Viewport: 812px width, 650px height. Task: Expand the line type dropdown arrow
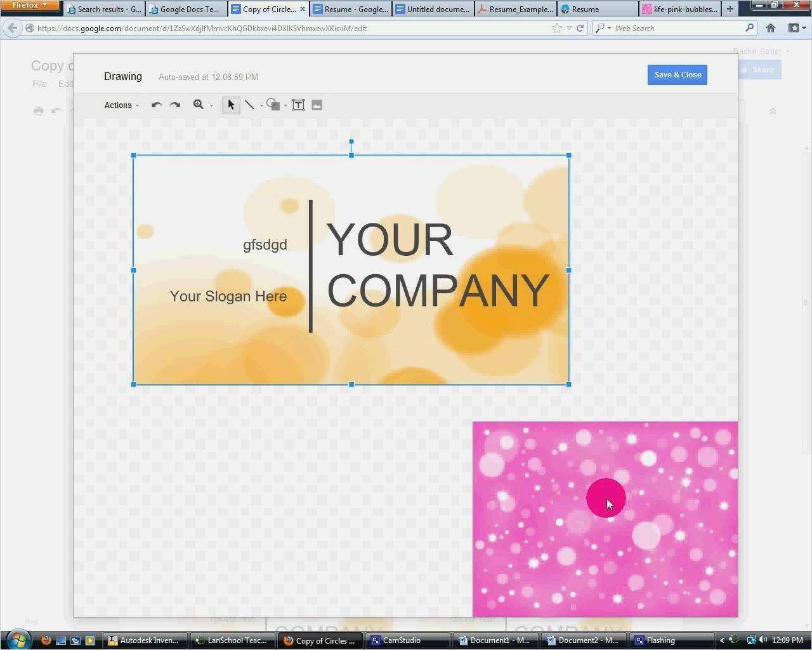(x=261, y=106)
